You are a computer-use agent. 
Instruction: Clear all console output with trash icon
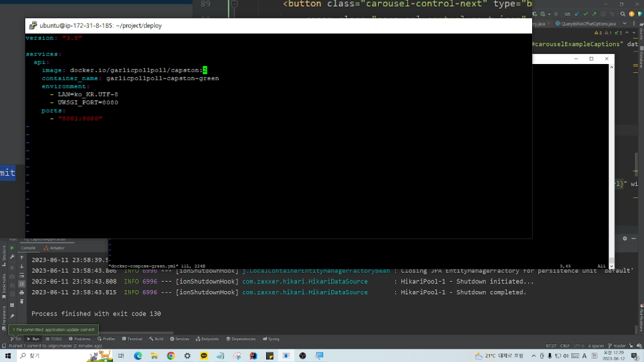(22, 302)
